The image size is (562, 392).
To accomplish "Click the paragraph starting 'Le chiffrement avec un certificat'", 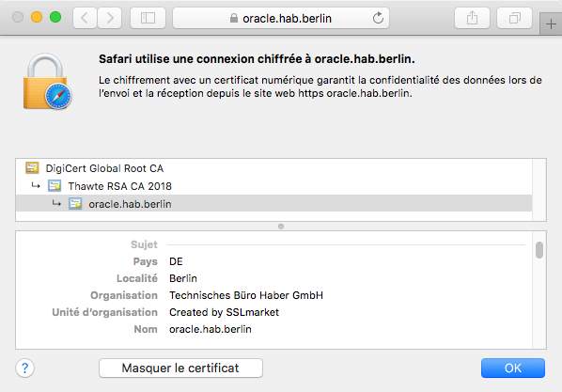I will 320,86.
